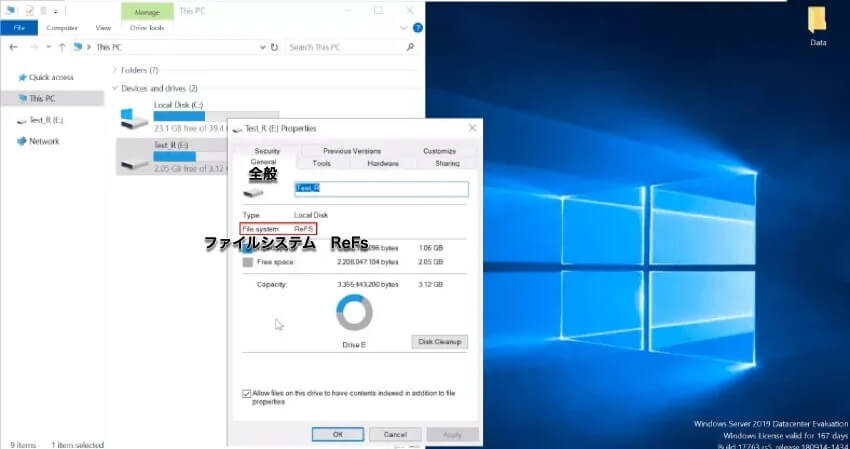The height and width of the screenshot is (449, 850).
Task: Collapse the Devices and drives group
Action: coord(114,88)
